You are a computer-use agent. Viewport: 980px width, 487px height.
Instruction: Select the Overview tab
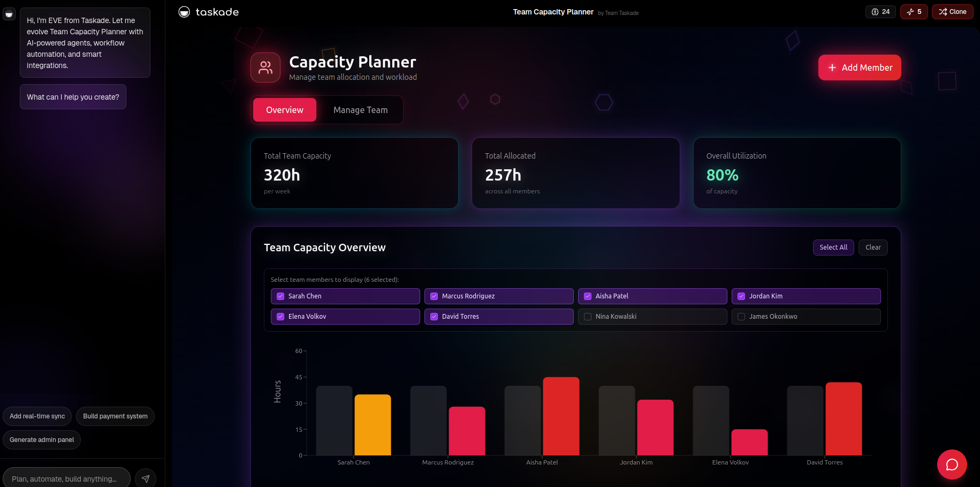point(285,110)
